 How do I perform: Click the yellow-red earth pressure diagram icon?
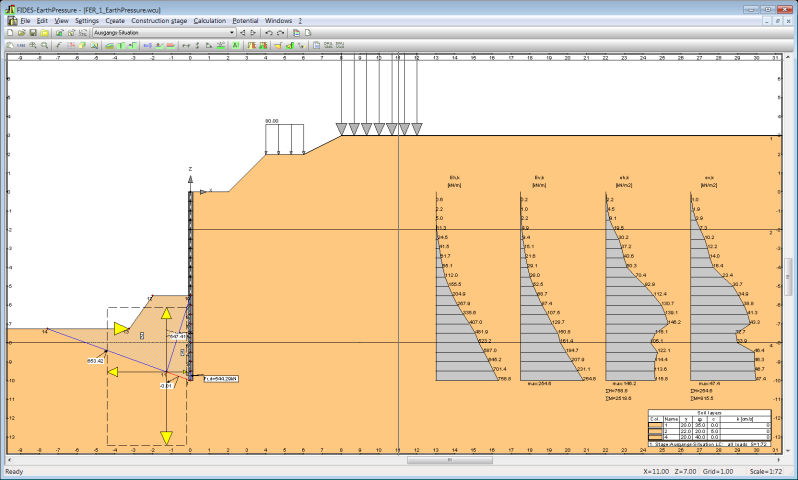pyautogui.click(x=251, y=45)
